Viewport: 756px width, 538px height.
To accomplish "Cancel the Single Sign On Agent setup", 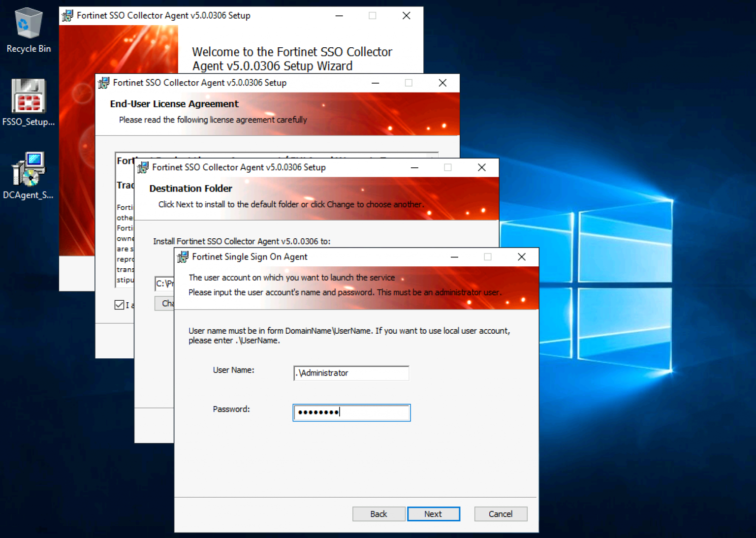I will 501,514.
